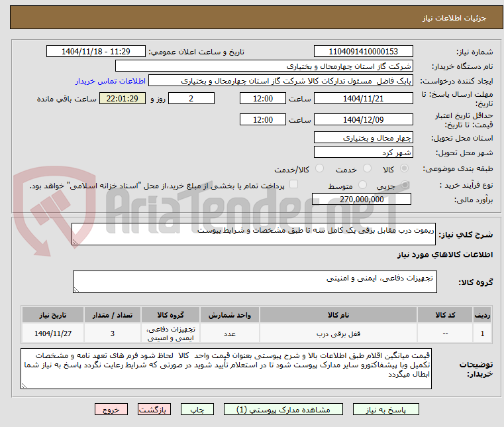Click the شرح کلی نیاز description textarea

pyautogui.click(x=254, y=234)
